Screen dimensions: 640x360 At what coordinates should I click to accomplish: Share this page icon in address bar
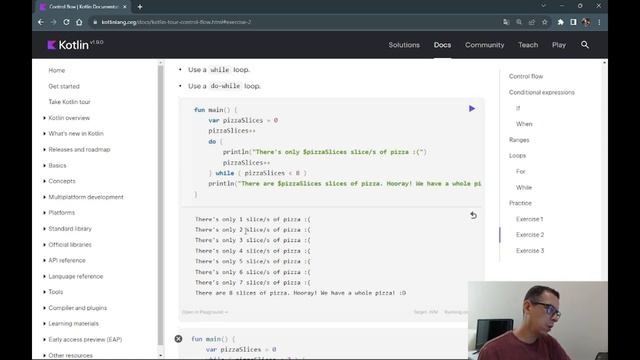click(x=531, y=22)
